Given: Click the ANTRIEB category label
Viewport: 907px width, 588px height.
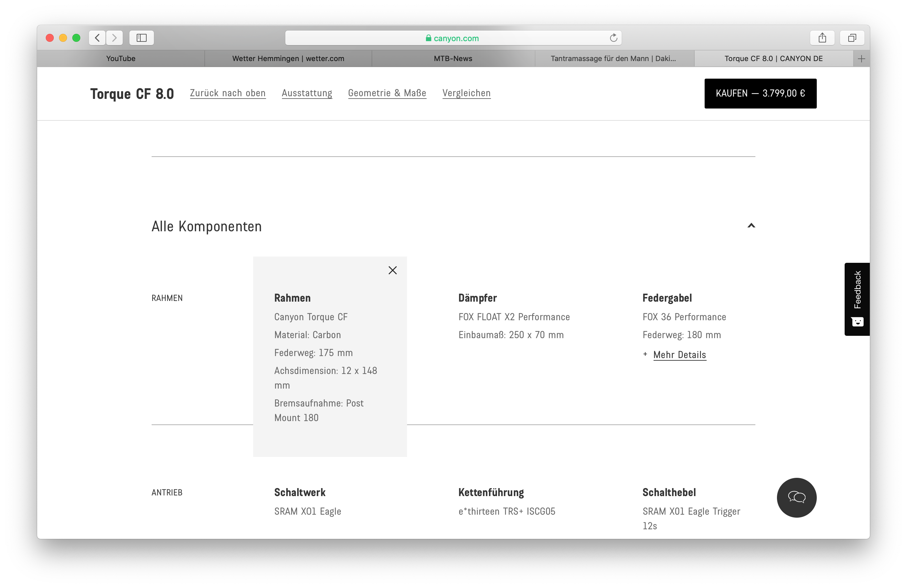Looking at the screenshot, I should point(167,492).
